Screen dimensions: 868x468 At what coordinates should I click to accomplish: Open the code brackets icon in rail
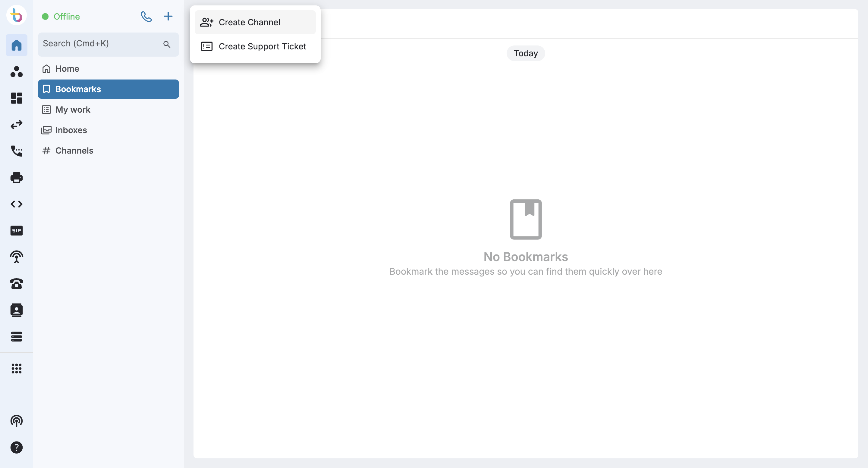pyautogui.click(x=17, y=204)
